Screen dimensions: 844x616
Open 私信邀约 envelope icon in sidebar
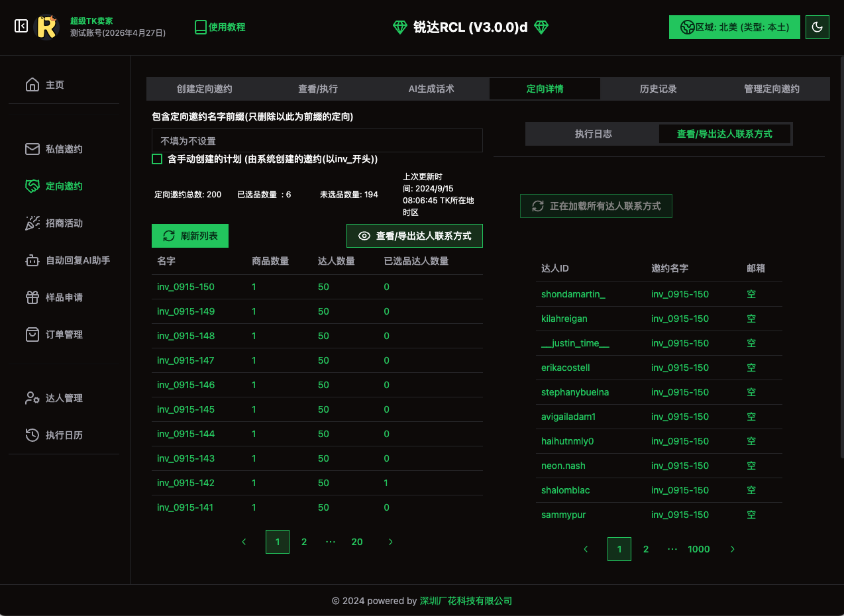[32, 149]
